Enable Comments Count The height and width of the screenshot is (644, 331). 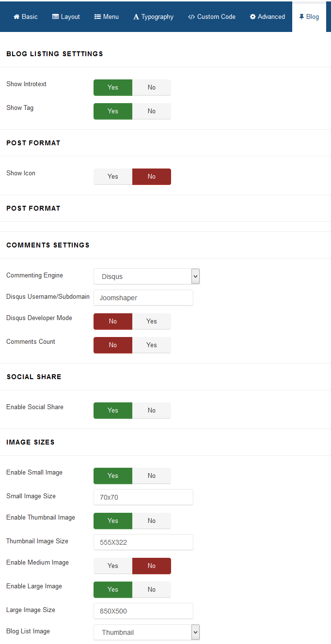[x=152, y=345]
